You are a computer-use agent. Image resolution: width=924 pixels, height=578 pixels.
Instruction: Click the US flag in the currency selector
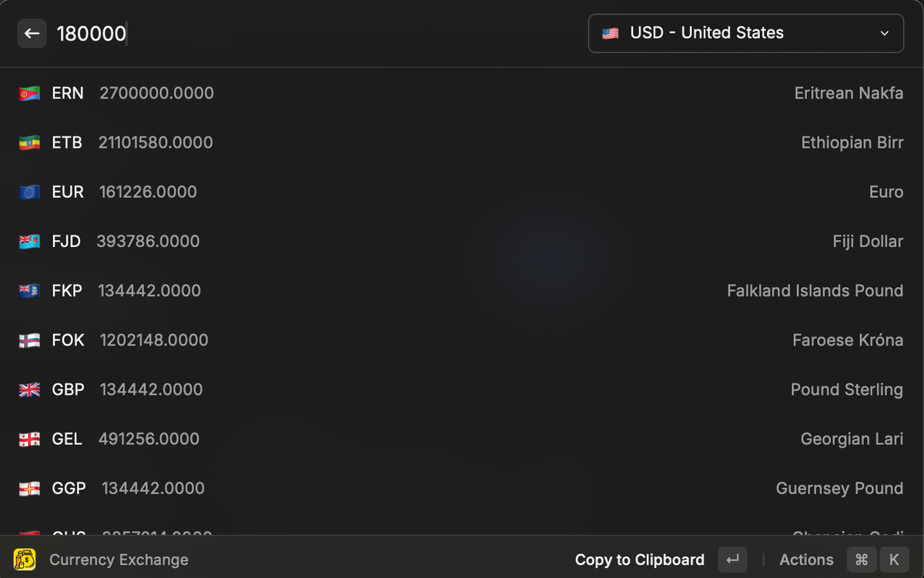coord(611,33)
